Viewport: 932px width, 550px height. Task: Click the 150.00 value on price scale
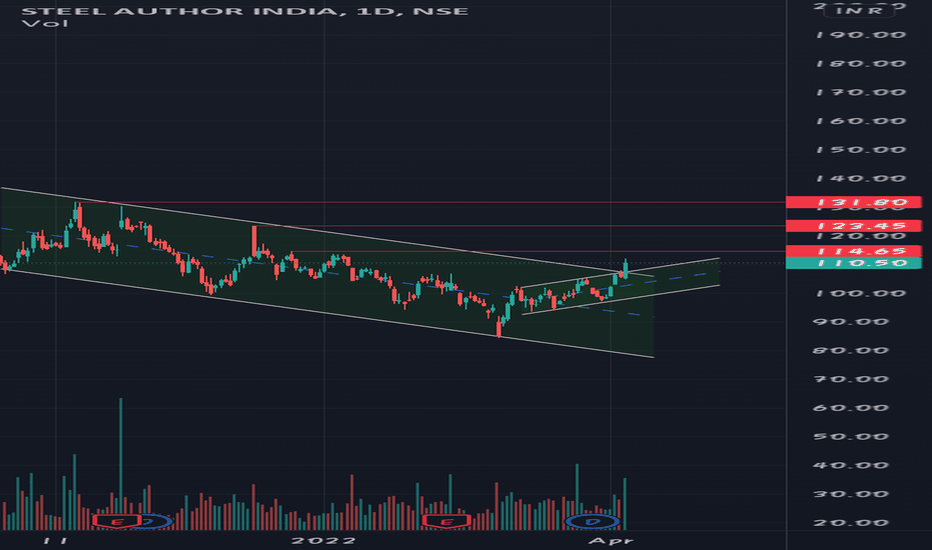(861, 149)
